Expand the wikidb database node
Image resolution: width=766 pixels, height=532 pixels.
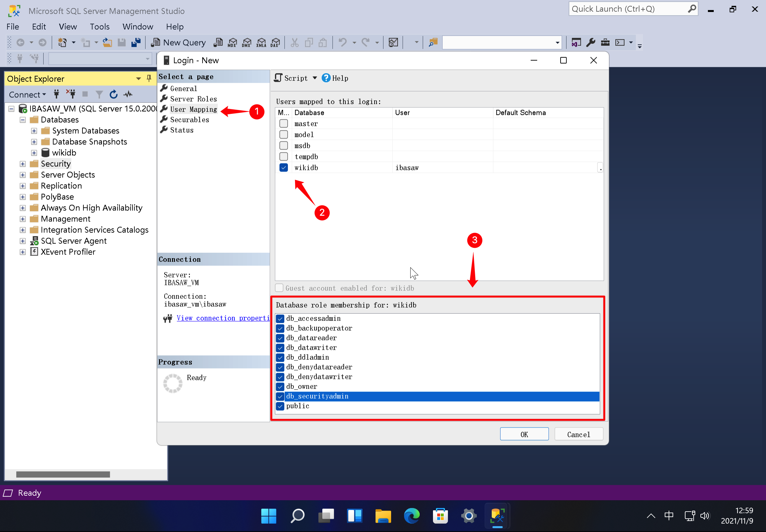tap(34, 153)
